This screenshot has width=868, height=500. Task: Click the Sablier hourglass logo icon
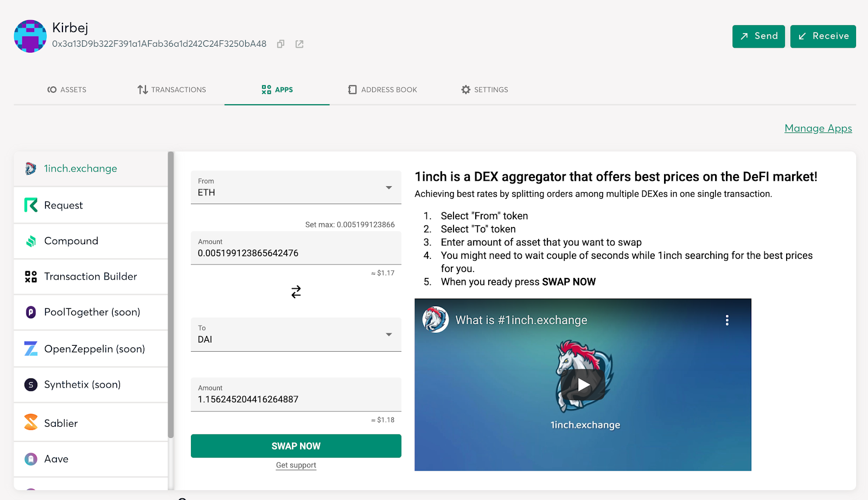31,422
